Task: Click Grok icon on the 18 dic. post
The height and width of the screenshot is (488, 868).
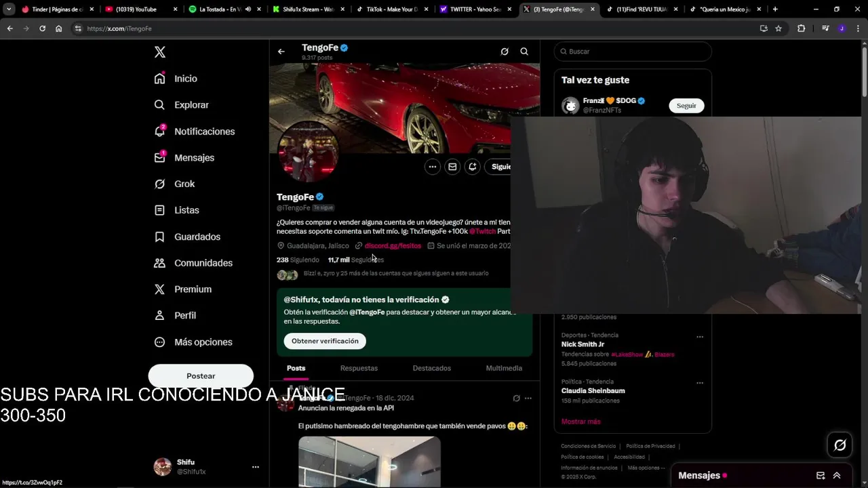Action: pyautogui.click(x=516, y=399)
